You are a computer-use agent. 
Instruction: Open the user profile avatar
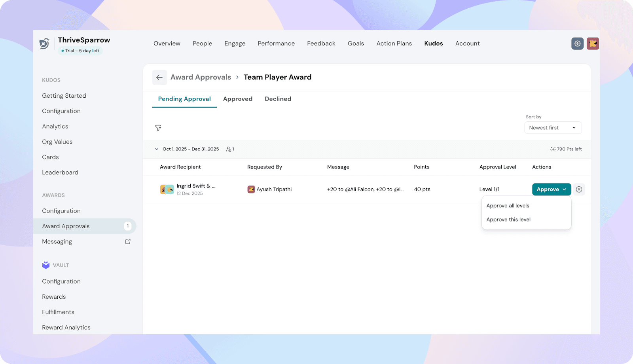point(593,44)
